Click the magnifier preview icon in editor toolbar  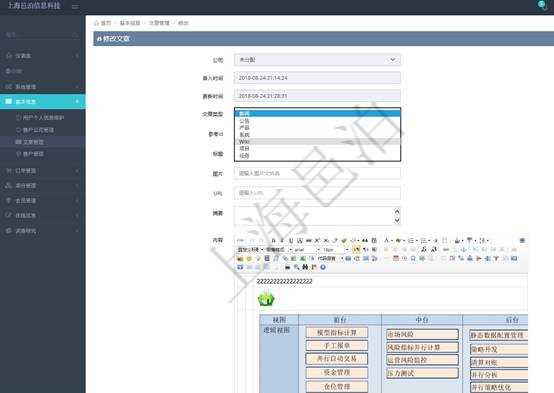point(296,267)
